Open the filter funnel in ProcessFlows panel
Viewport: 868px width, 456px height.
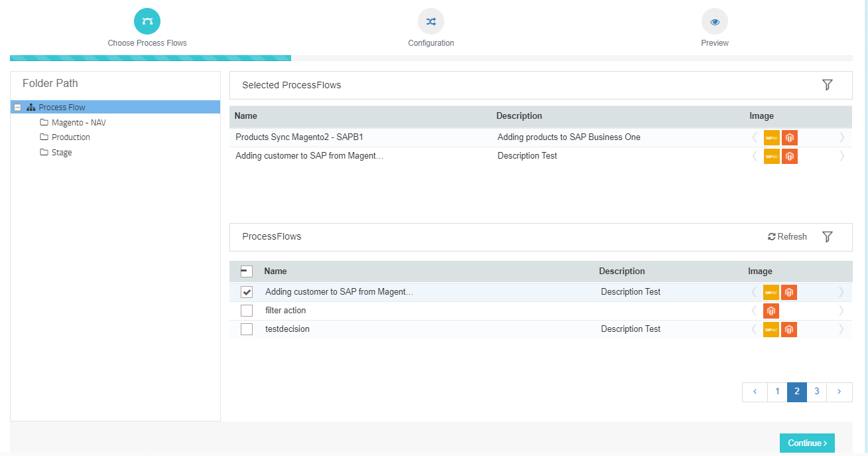click(x=827, y=236)
